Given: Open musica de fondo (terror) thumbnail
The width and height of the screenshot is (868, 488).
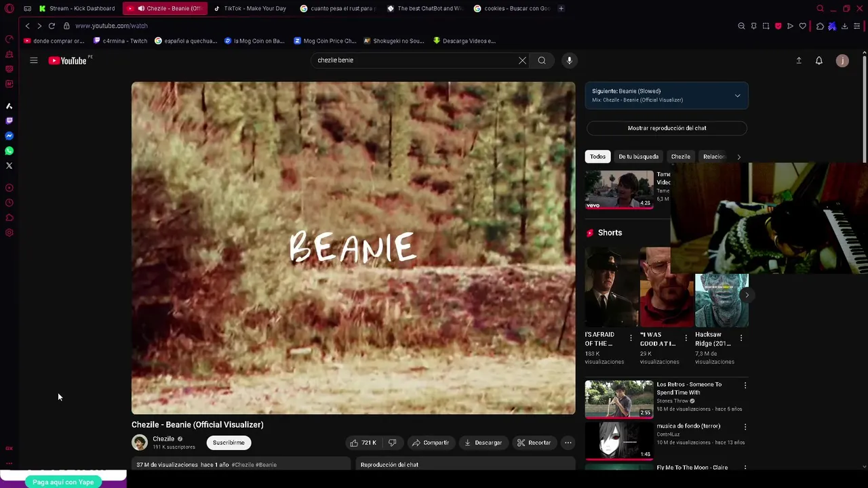Looking at the screenshot, I should pos(619,441).
